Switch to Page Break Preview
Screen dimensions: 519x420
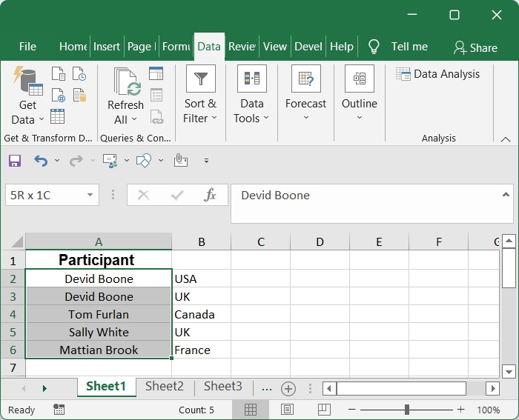[x=323, y=410]
